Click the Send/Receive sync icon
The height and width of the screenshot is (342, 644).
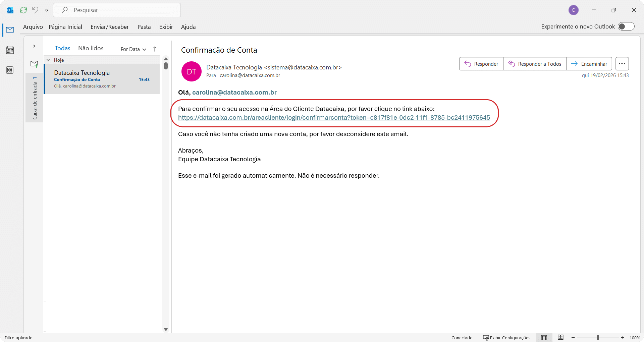[23, 10]
